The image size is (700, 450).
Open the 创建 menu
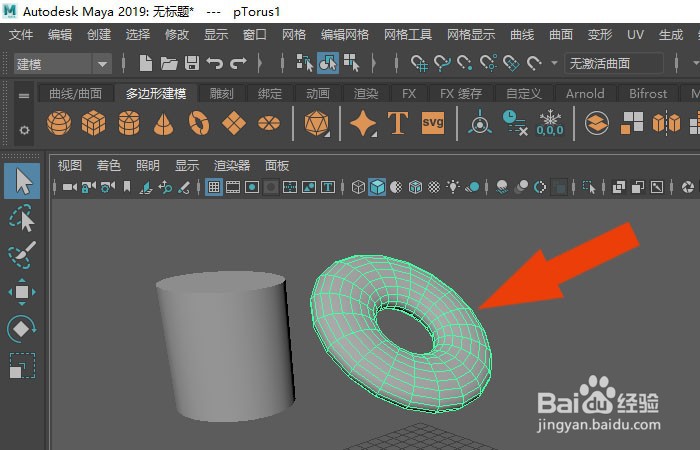pyautogui.click(x=99, y=34)
